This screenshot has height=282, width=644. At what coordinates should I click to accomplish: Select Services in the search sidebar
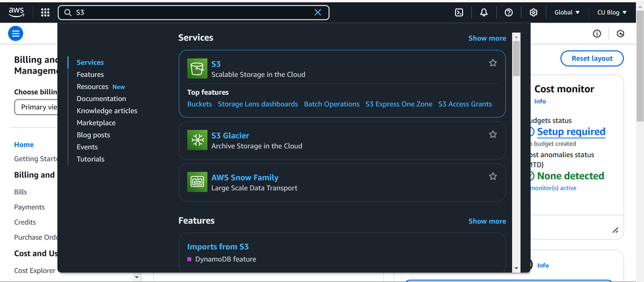tap(90, 62)
